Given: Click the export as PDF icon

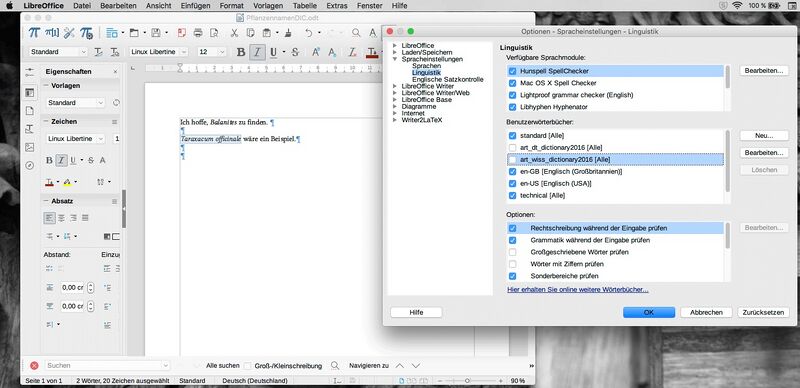Looking at the screenshot, I should click(182, 33).
